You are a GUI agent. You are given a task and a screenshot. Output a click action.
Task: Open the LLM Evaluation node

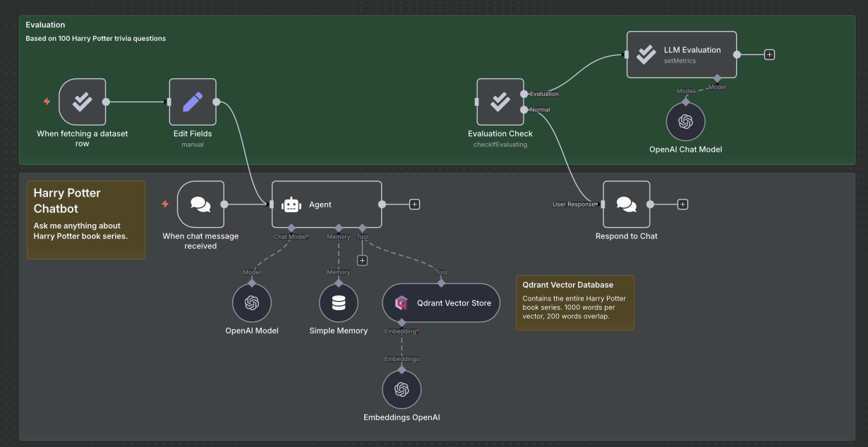tap(682, 54)
